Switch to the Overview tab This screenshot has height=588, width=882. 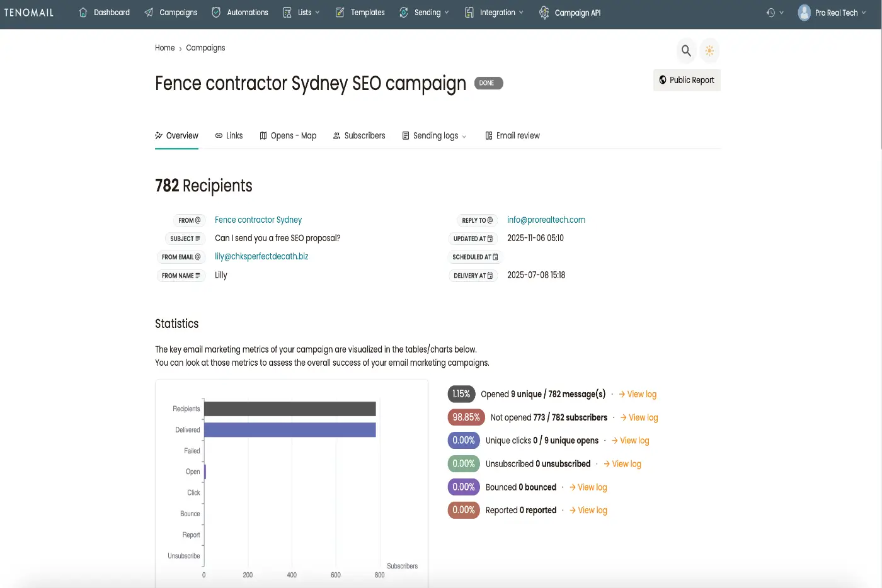(x=177, y=135)
